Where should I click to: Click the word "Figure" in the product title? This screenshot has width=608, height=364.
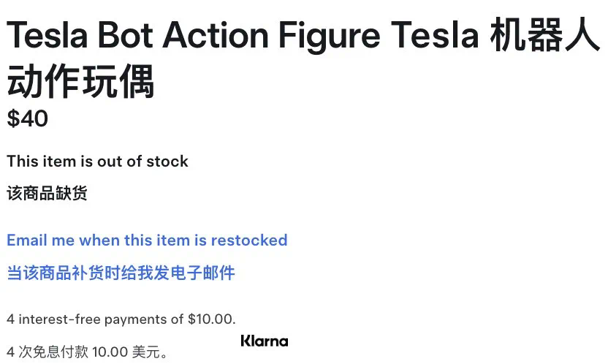(x=329, y=34)
